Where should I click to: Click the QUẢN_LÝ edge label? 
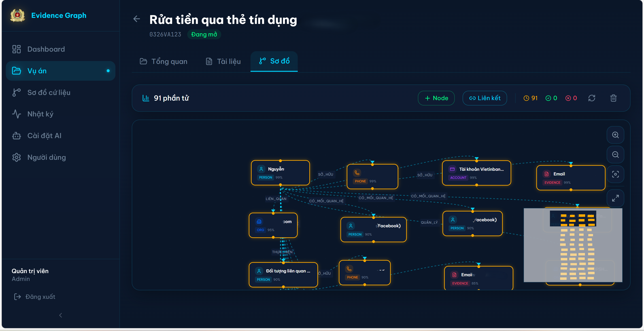tap(429, 222)
